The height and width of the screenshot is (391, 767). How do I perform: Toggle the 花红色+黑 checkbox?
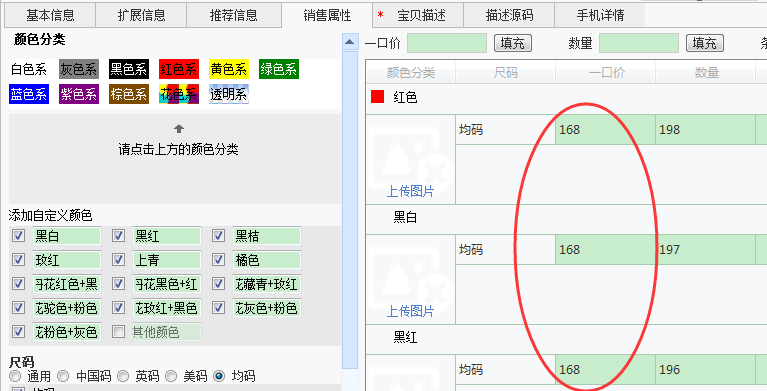coord(19,283)
